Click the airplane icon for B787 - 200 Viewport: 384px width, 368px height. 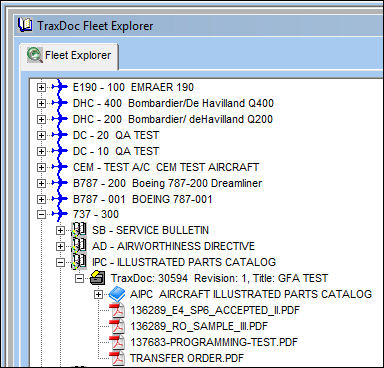pos(60,183)
